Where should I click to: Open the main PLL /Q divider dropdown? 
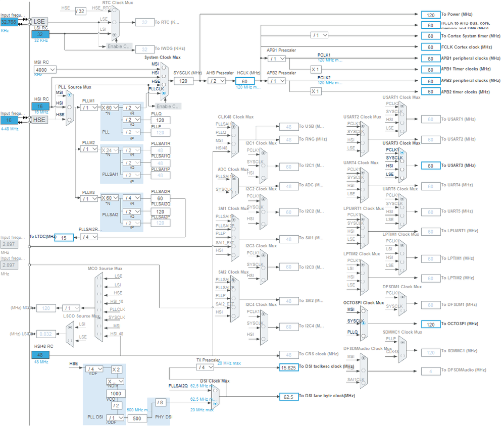(x=132, y=120)
